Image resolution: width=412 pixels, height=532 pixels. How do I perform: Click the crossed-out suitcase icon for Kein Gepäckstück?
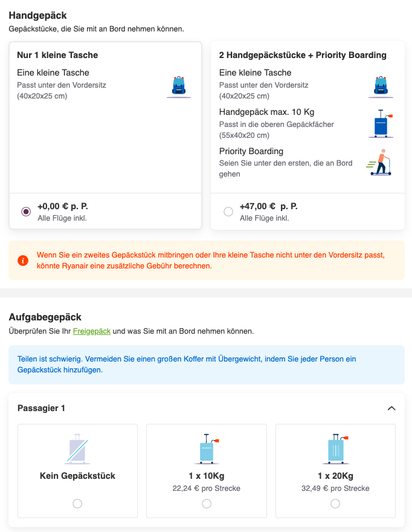pyautogui.click(x=77, y=449)
